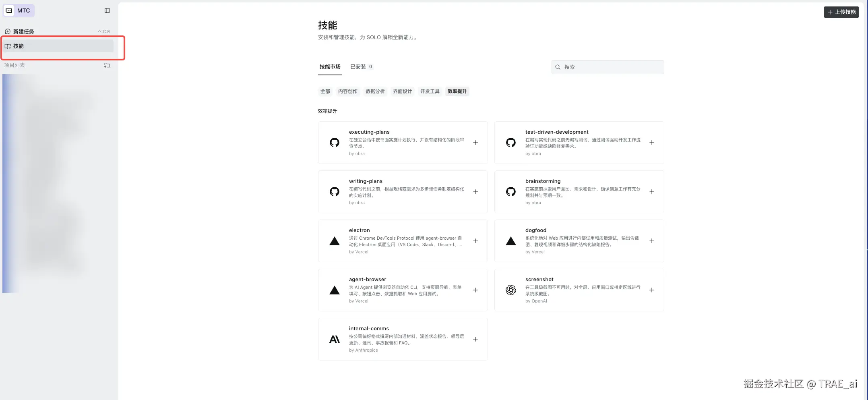Viewport: 868px width, 400px height.
Task: Open the executing-plans skill title
Action: (369, 132)
